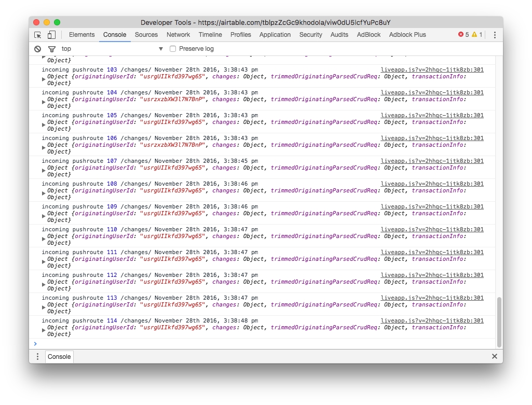Expand the pushroute 114 Object entry
The image size is (532, 405).
tap(43, 330)
